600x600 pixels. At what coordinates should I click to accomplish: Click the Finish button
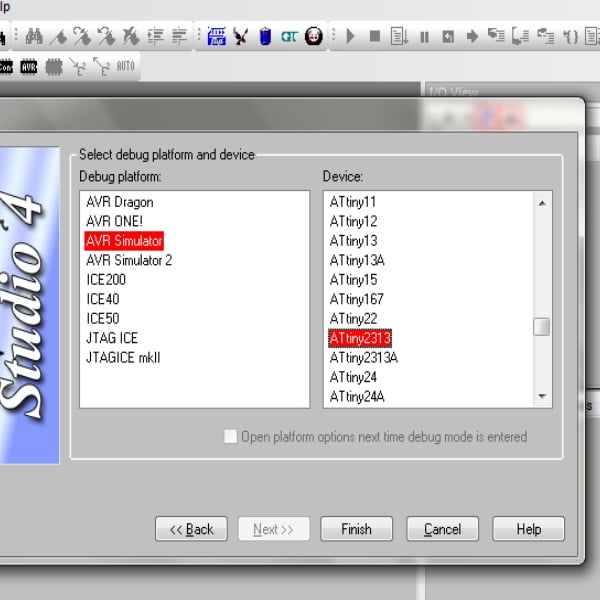[357, 529]
